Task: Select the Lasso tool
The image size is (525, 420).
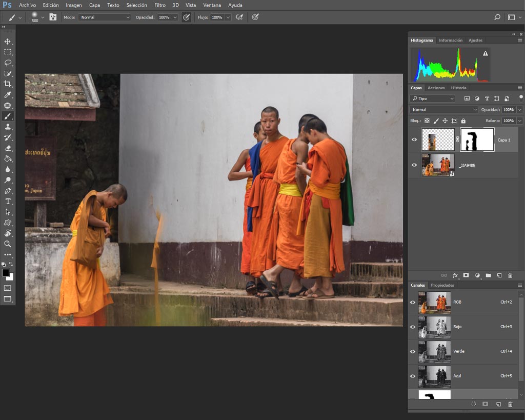Action: tap(7, 63)
